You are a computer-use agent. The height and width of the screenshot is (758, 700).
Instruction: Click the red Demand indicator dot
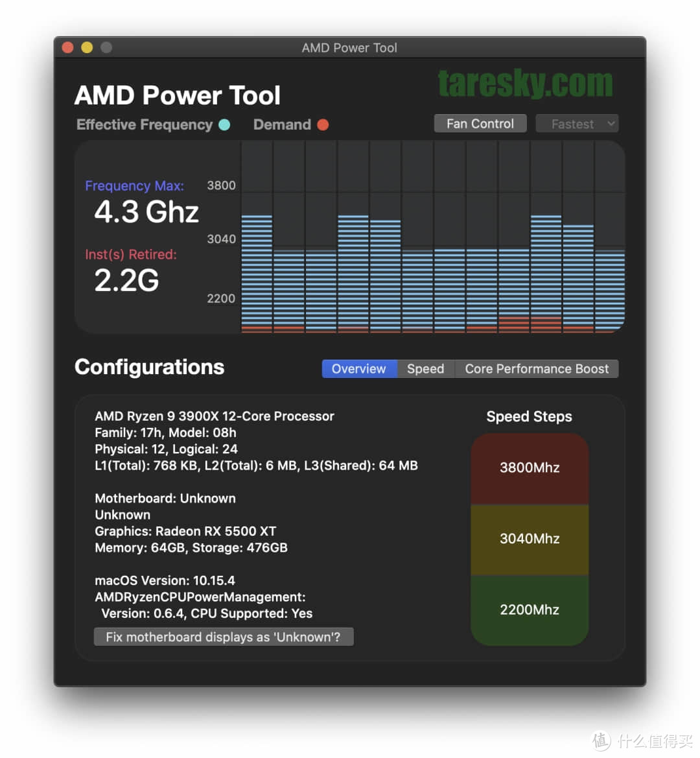click(x=323, y=124)
